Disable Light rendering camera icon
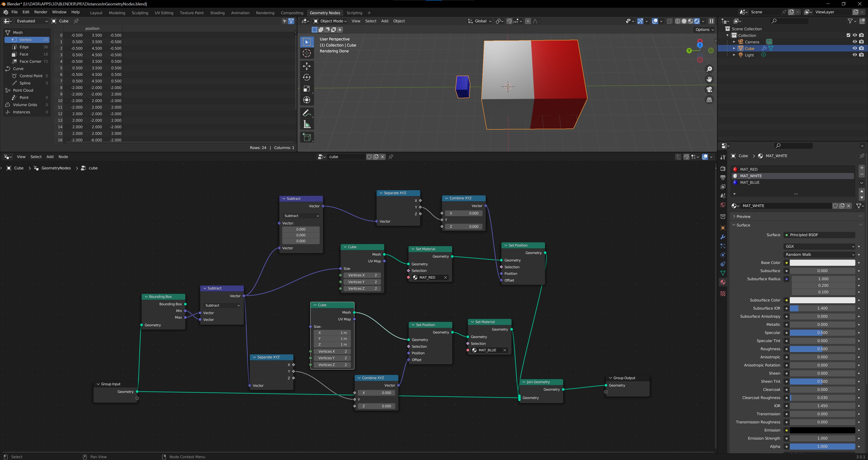Screen dimensions: 868x460 pos(861,55)
